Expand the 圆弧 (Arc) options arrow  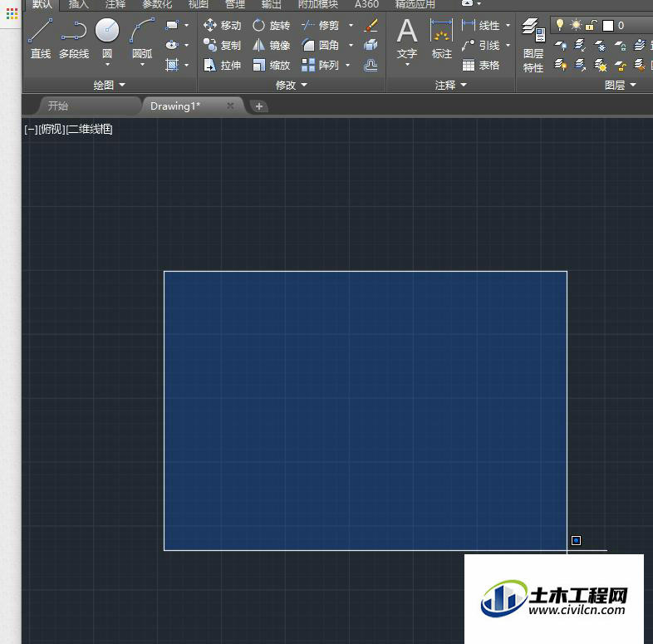142,65
